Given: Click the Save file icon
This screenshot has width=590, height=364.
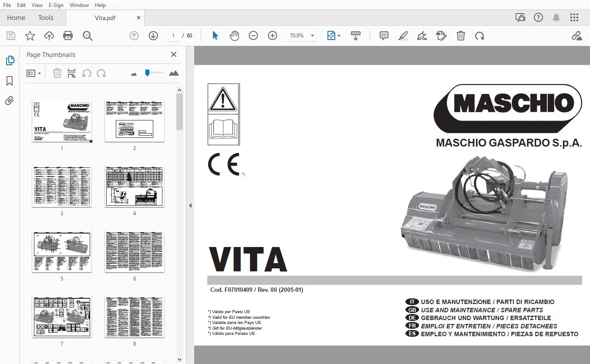Looking at the screenshot, I should (10, 36).
